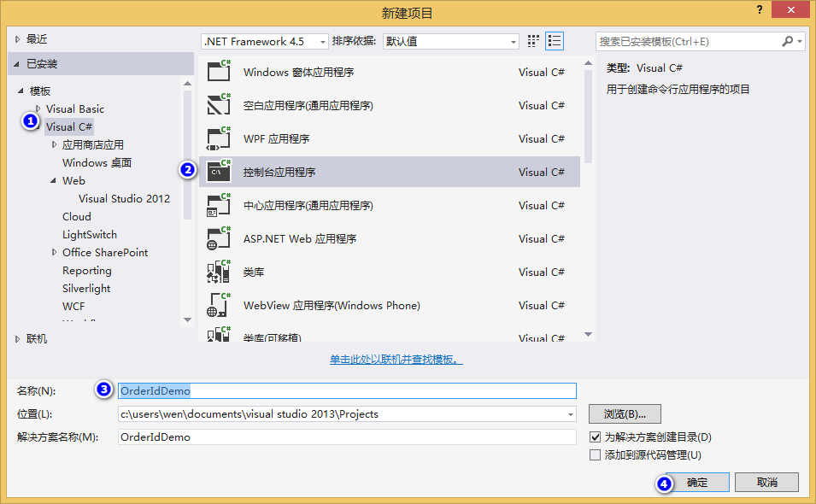Close the 新建项目 dialog window
This screenshot has width=816, height=504.
point(790,10)
